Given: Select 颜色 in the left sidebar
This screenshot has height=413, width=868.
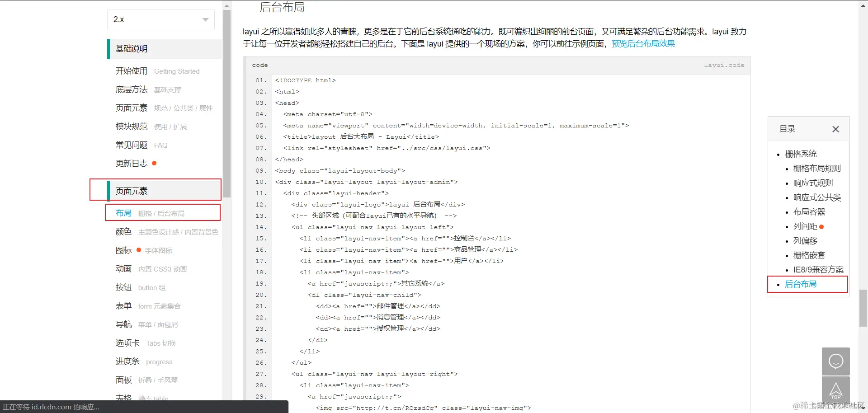Looking at the screenshot, I should [x=123, y=231].
